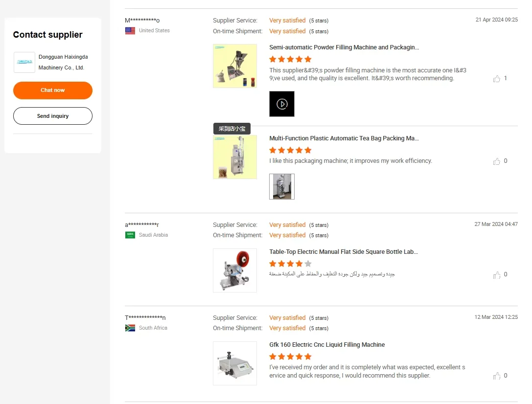This screenshot has height=404, width=532.
Task: Click the United States flag icon
Action: pos(130,31)
